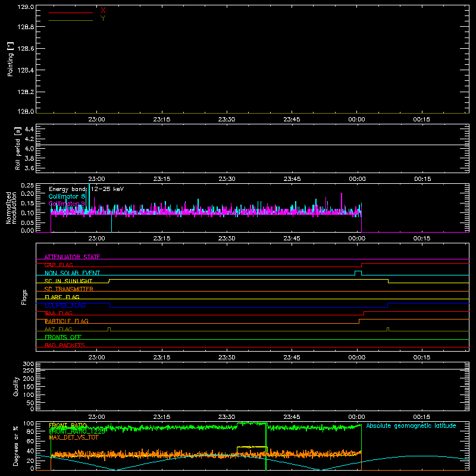Viewport: 476px width, 476px height.
Task: Select the 'Collimator 9' legend text
Action: (67, 203)
